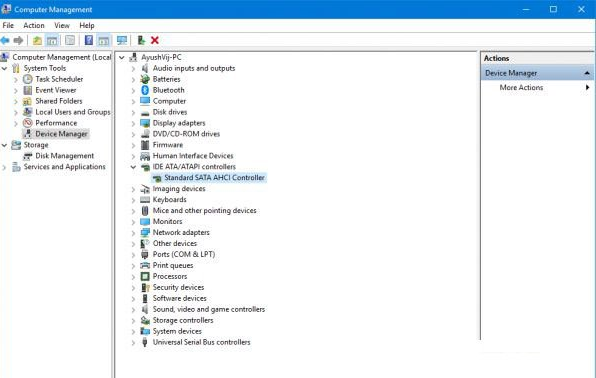
Task: Open the Help menu
Action: (87, 25)
